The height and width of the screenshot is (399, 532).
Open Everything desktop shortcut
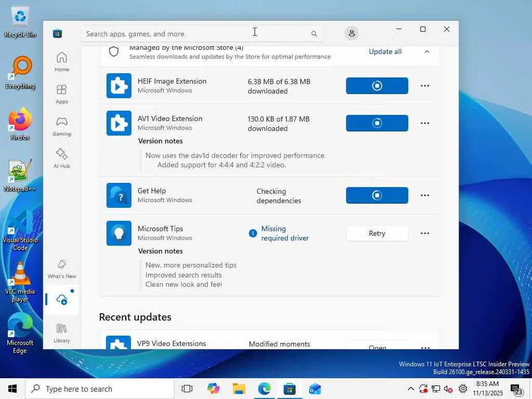pos(20,72)
